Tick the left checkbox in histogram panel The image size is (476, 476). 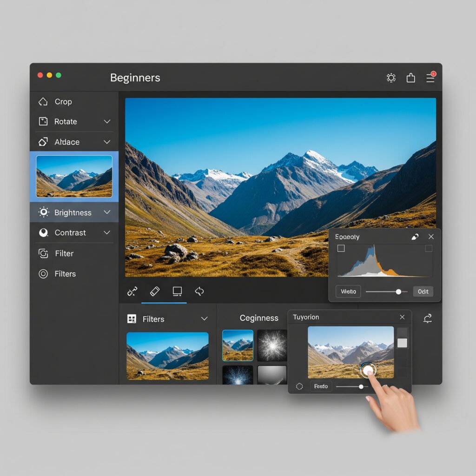(341, 248)
